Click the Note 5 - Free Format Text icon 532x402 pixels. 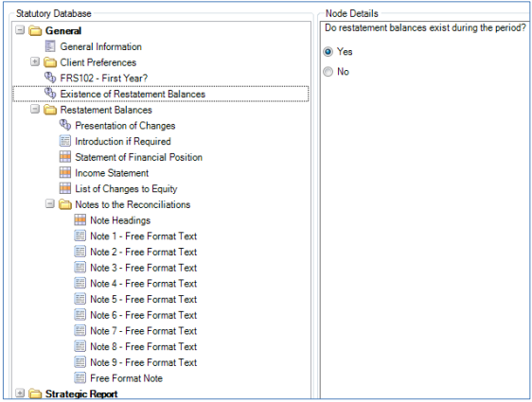pos(80,299)
